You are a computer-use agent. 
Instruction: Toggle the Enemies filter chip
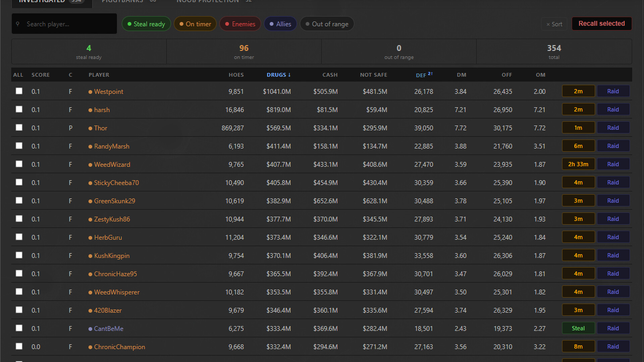coord(240,24)
